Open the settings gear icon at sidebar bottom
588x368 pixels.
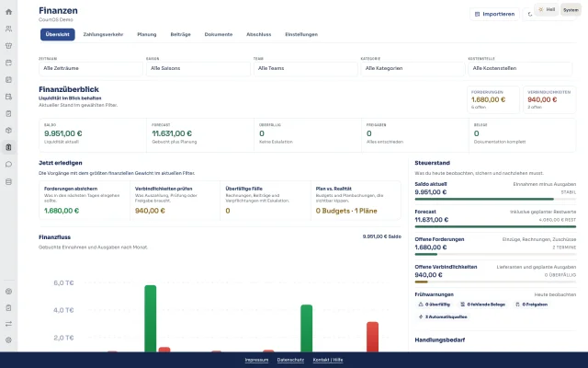pos(8,339)
